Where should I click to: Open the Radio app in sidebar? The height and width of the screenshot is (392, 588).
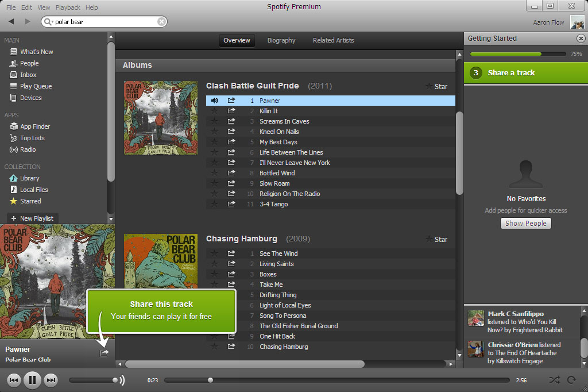click(x=28, y=149)
